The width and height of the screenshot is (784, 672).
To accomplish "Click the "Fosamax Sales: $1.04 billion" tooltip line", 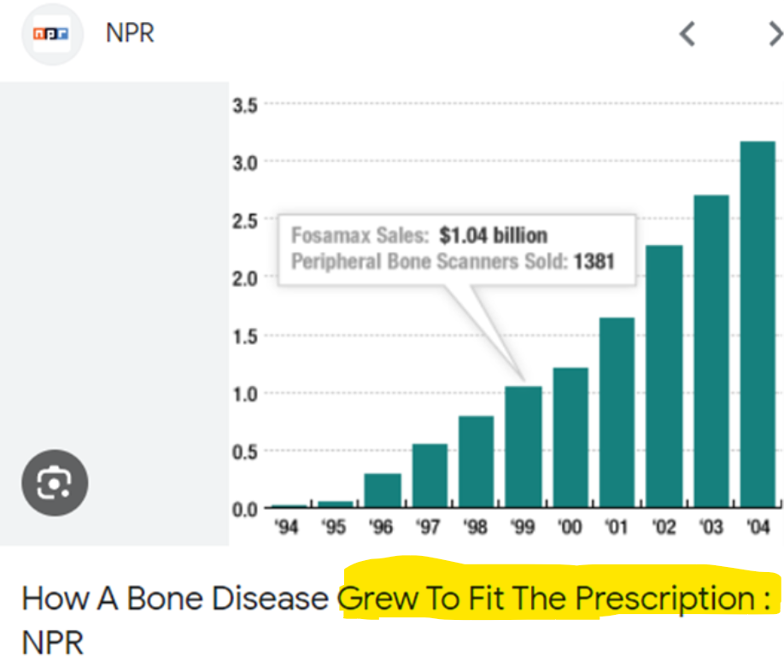I will (x=419, y=236).
